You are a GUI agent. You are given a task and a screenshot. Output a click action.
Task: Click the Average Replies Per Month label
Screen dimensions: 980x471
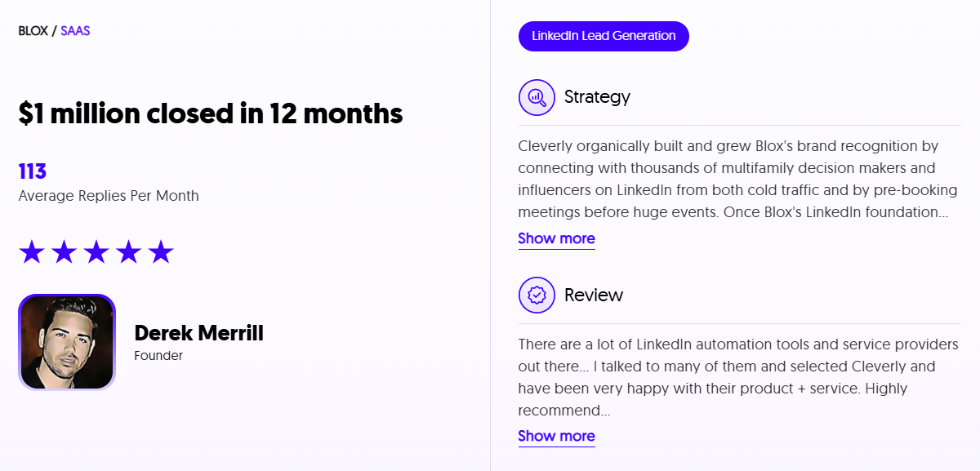click(109, 196)
